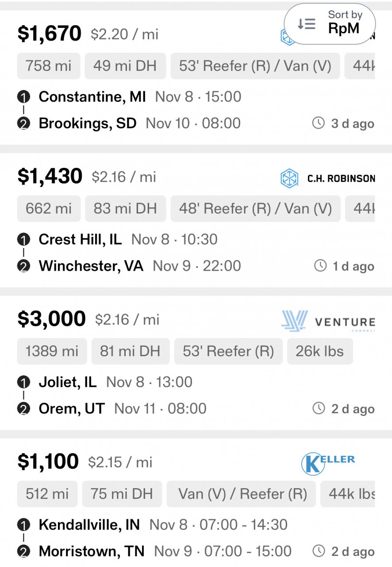The height and width of the screenshot is (567, 392).
Task: Select the 53' Reefer (R) / Van (V) tag
Action: point(255,66)
